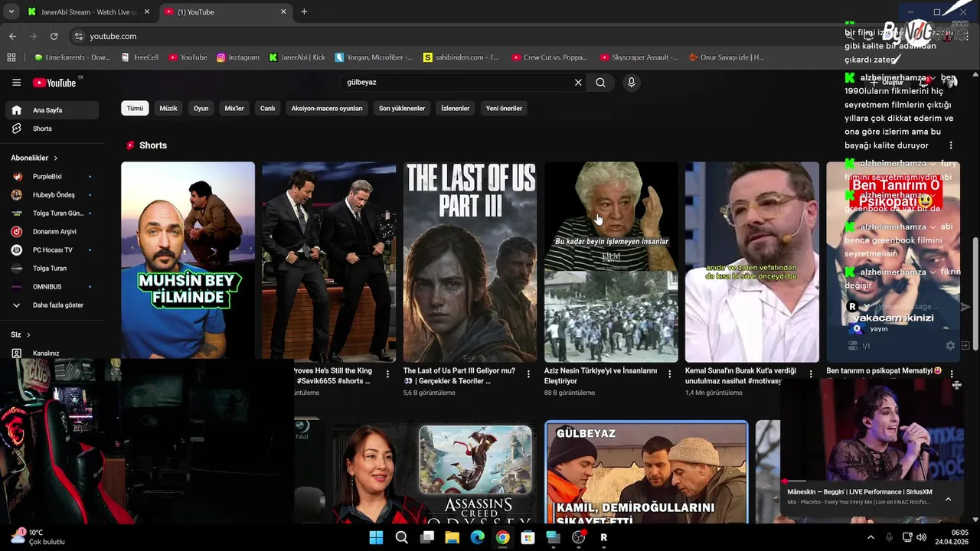Open the Tolga Turan subscription channel
This screenshot has width=980, height=551.
point(52,268)
